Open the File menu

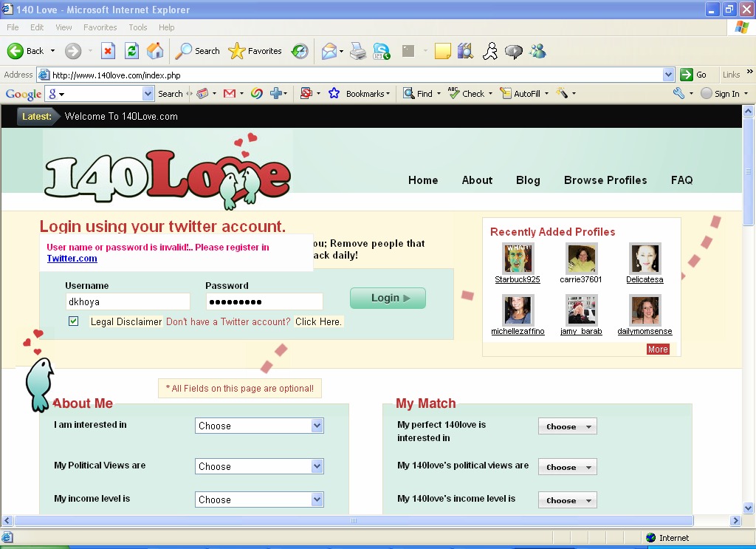coord(13,27)
